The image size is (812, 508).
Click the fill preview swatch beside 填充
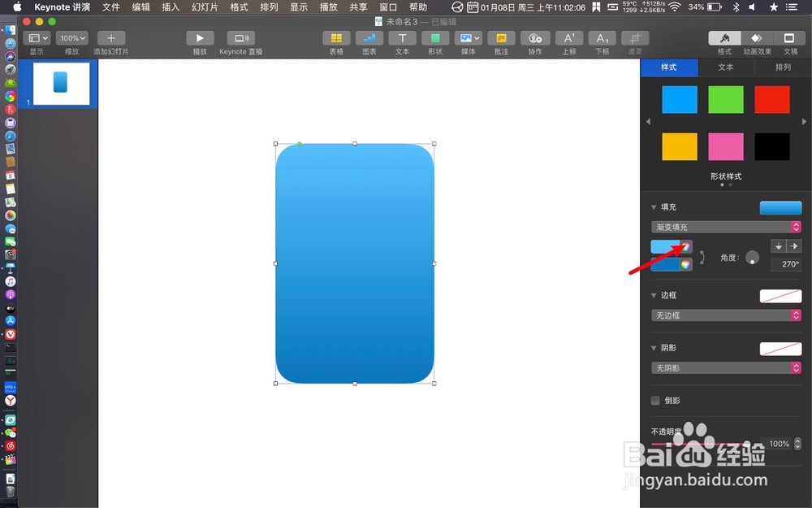(x=780, y=207)
